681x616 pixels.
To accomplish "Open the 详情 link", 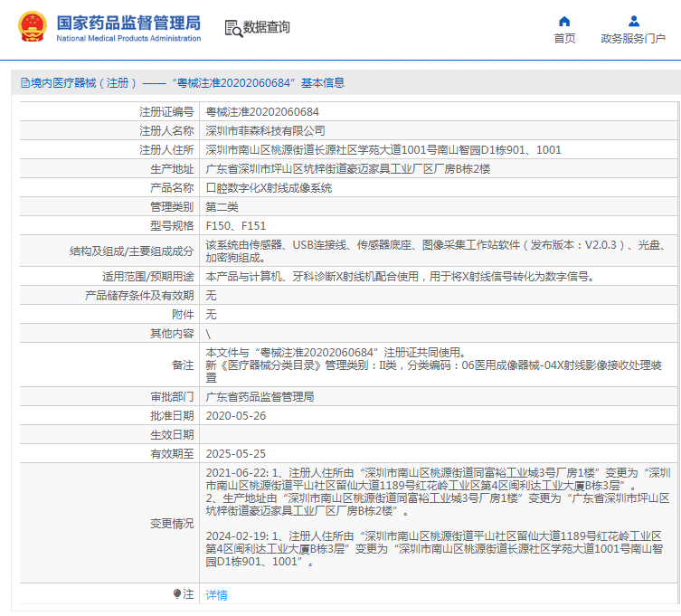I will pyautogui.click(x=216, y=594).
